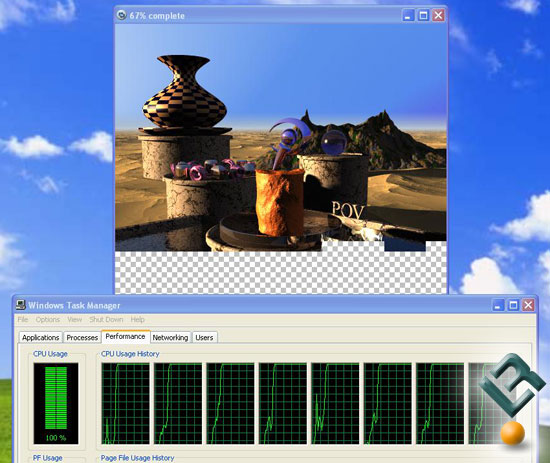Click the first CPU Usage History graph
This screenshot has height=463, width=550.
(125, 404)
